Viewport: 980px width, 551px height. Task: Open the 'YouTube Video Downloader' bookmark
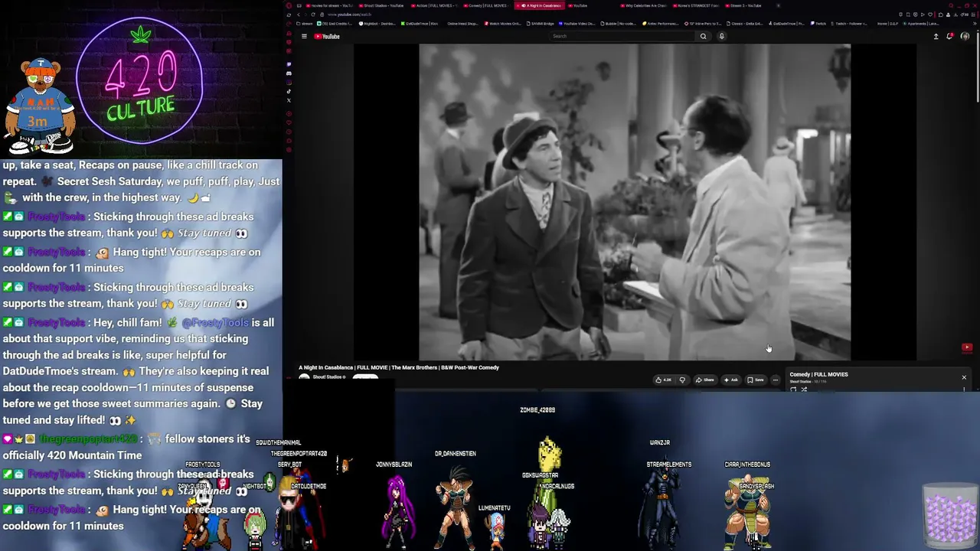tap(577, 24)
